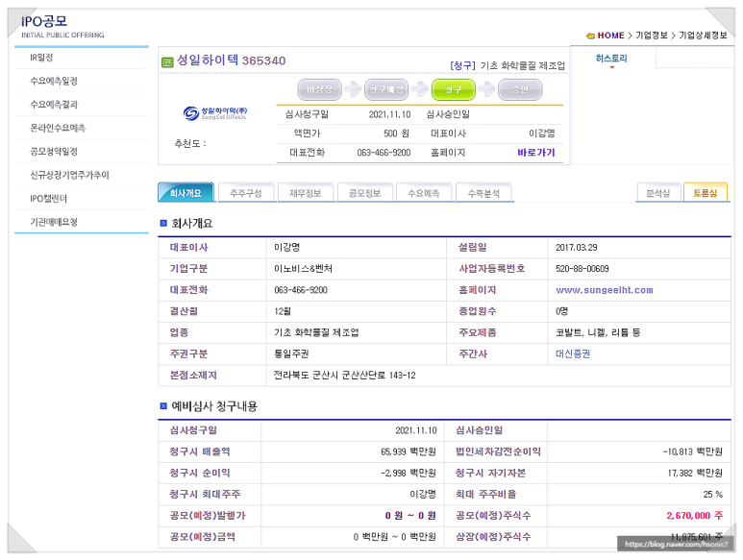
Task: Switch to the 재무정보 tab
Action: pyautogui.click(x=306, y=193)
